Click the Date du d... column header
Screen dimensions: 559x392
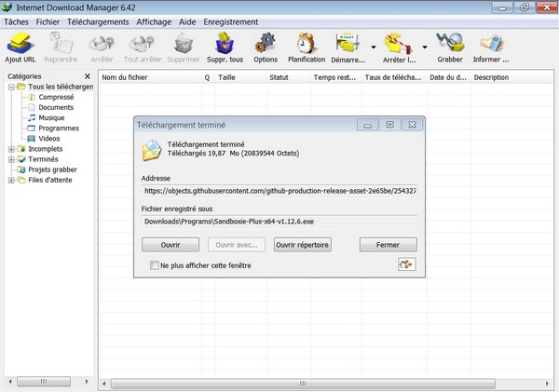(449, 77)
